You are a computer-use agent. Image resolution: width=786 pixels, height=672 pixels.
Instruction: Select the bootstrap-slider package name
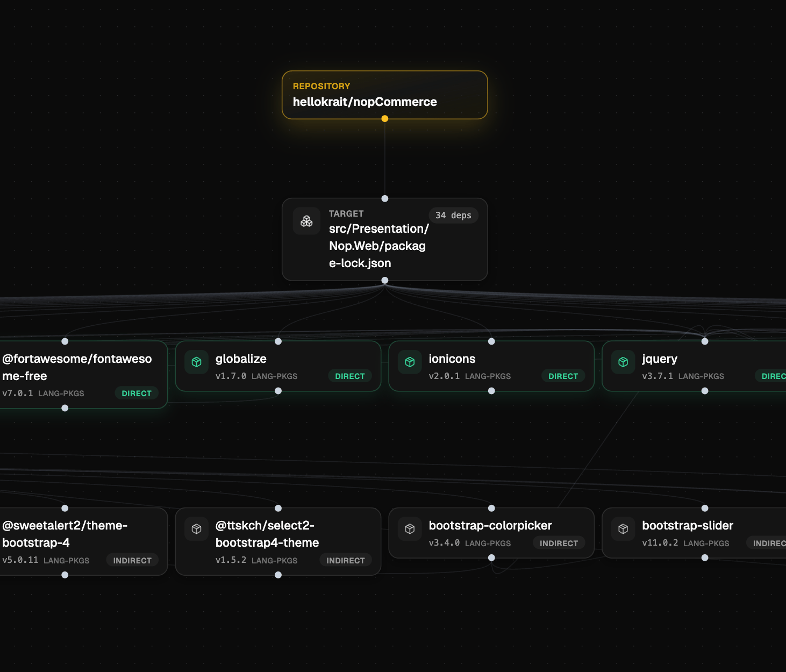pos(688,526)
